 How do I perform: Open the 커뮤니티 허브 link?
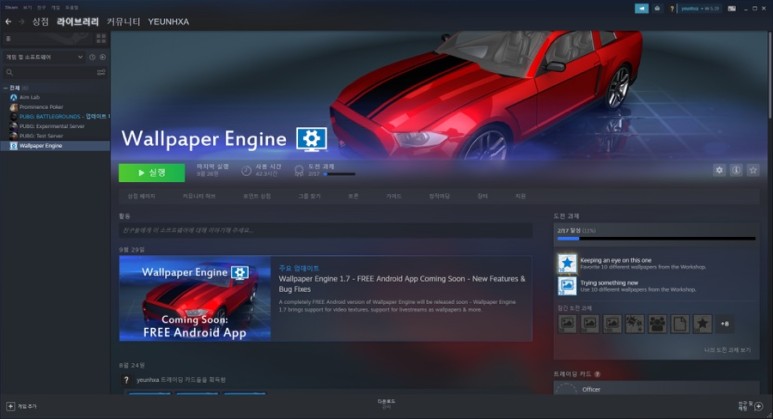click(199, 196)
